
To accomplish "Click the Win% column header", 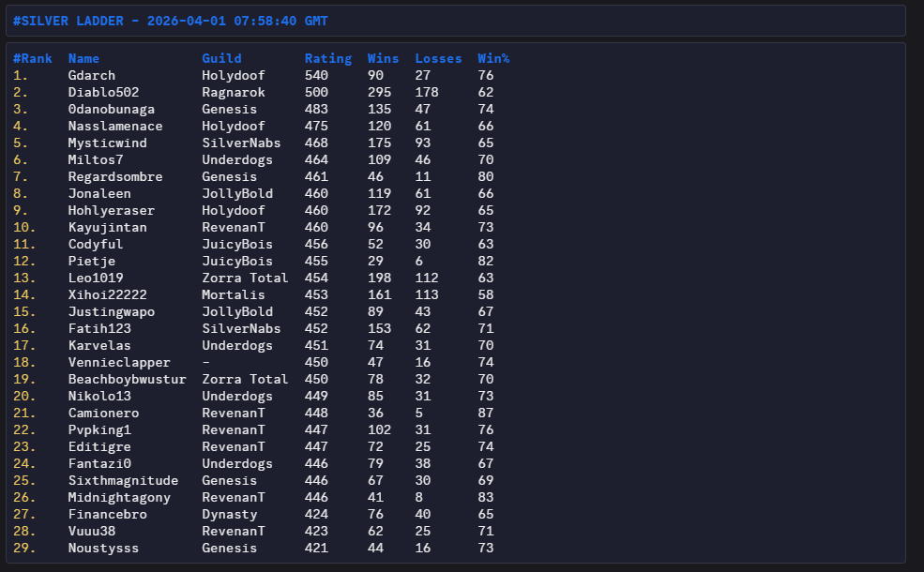I will [x=493, y=58].
